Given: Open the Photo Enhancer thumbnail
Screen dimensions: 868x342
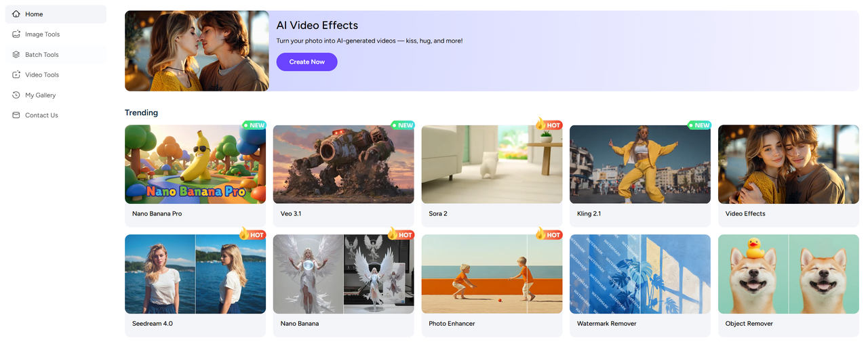Looking at the screenshot, I should 492,274.
